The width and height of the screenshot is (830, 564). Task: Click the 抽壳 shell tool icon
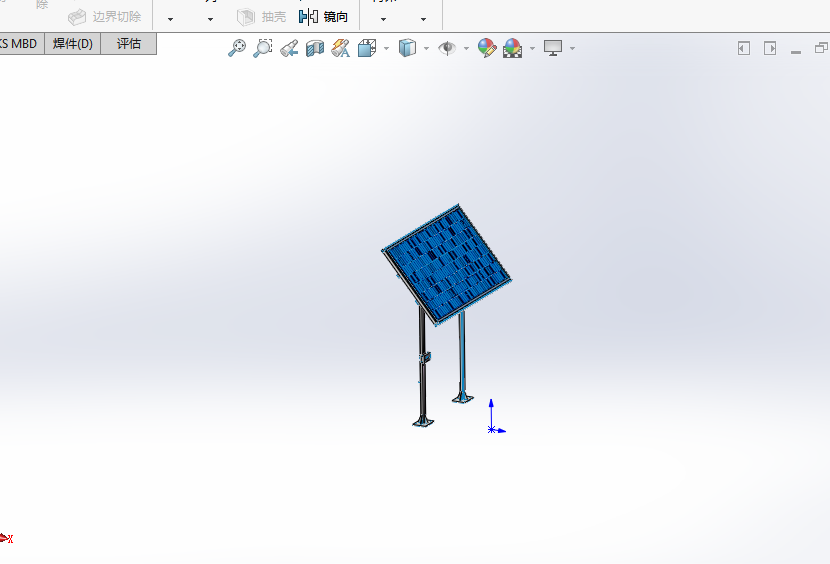click(x=246, y=17)
